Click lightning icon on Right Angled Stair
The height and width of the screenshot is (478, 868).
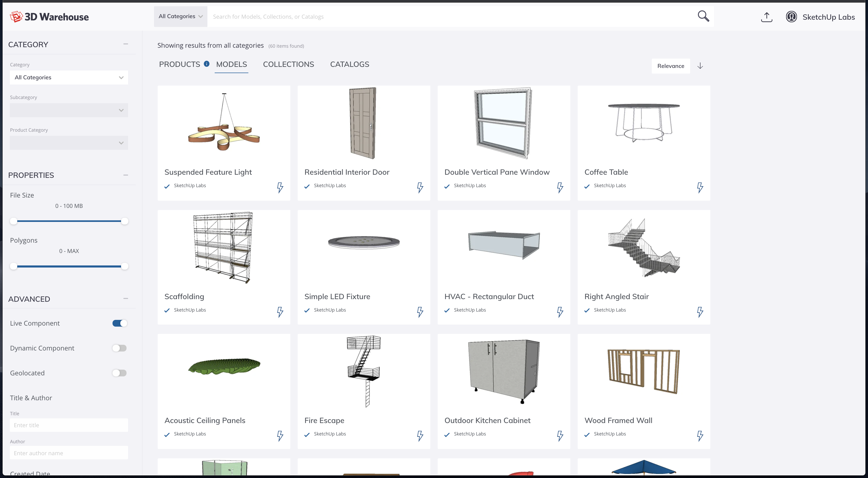click(700, 312)
